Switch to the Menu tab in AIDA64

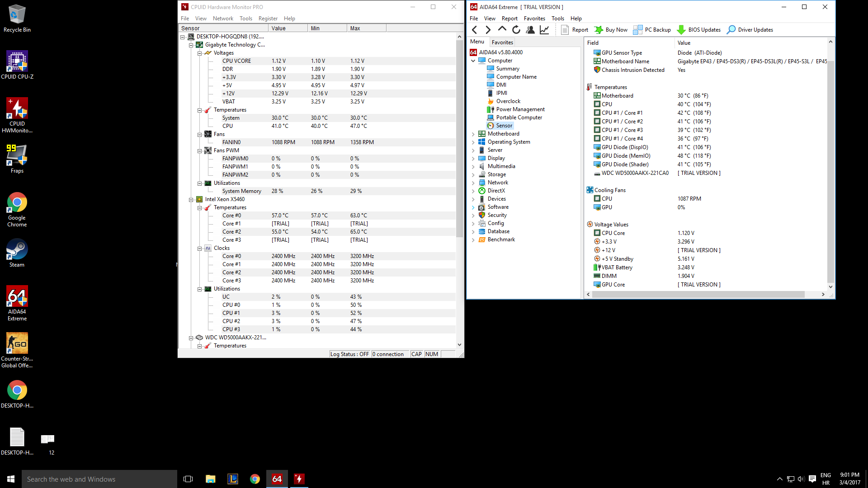477,42
